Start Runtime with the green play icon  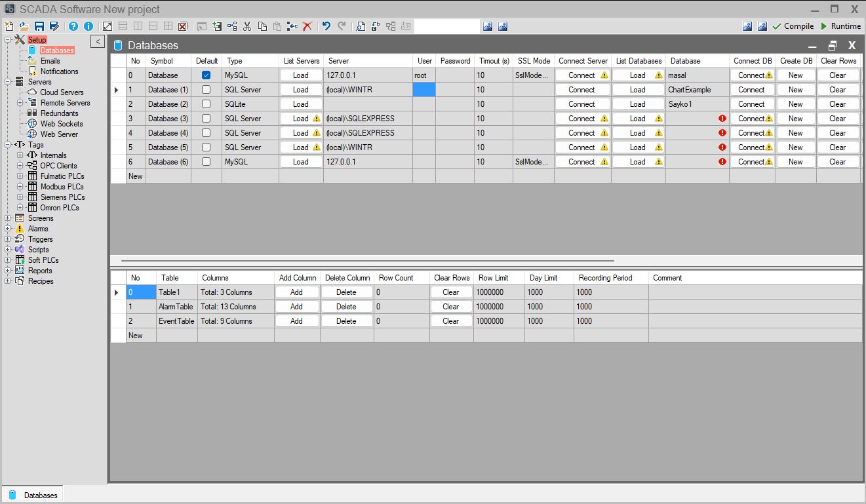(824, 26)
